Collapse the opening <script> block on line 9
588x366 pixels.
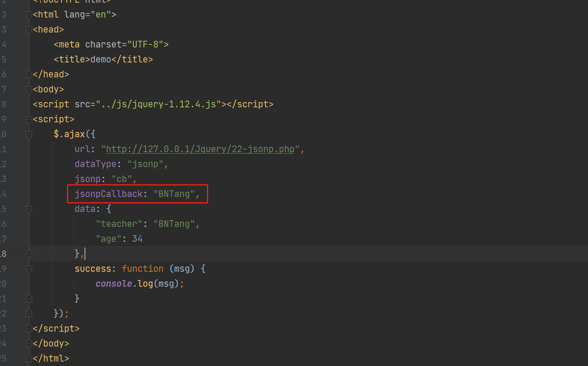coord(29,119)
